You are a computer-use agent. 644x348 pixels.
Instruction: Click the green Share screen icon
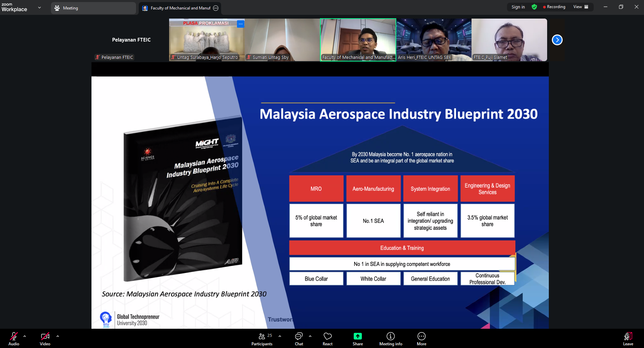pyautogui.click(x=357, y=336)
